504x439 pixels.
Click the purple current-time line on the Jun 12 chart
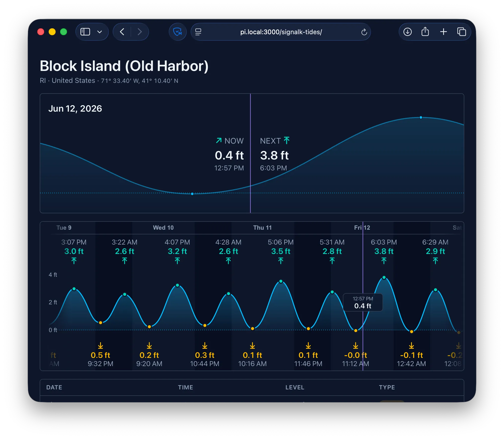point(250,153)
